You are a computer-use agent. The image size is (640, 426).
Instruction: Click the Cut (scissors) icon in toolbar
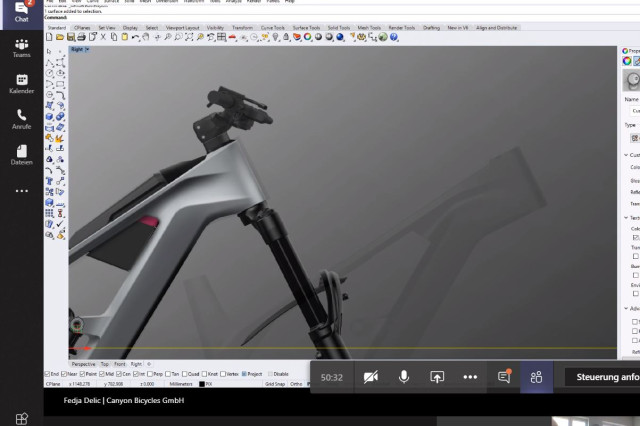pyautogui.click(x=103, y=37)
